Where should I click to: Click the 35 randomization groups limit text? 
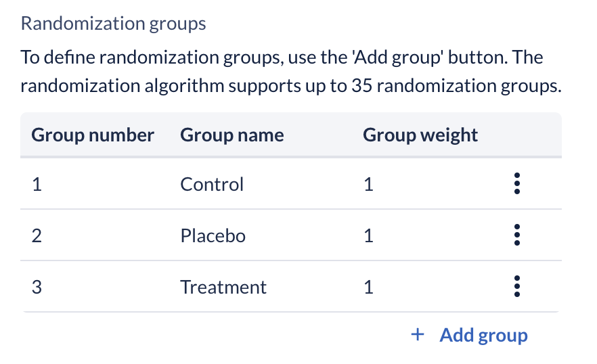(456, 86)
